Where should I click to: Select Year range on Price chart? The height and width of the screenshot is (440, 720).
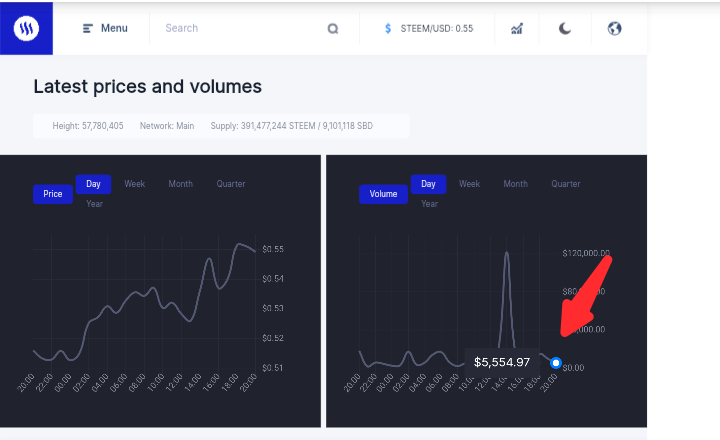coord(95,204)
